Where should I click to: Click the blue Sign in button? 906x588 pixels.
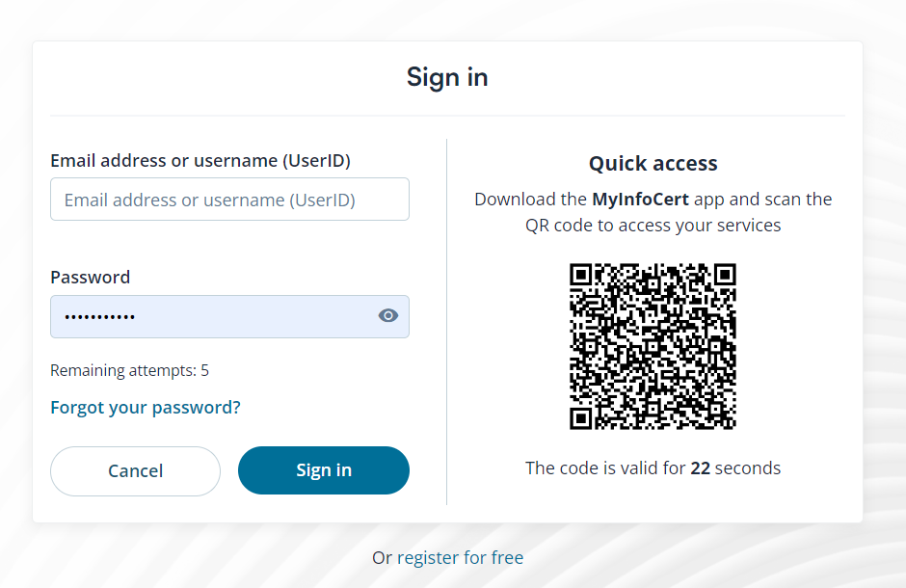coord(324,470)
